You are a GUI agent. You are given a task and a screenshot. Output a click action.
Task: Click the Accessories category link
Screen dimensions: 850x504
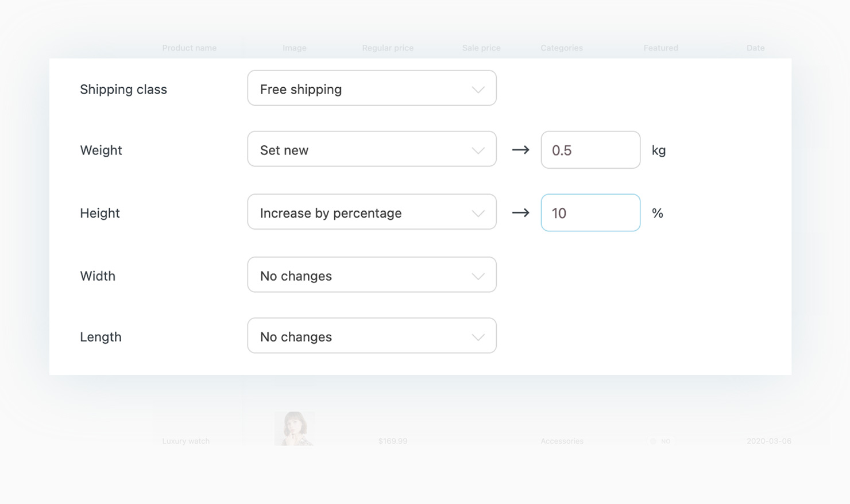(562, 441)
